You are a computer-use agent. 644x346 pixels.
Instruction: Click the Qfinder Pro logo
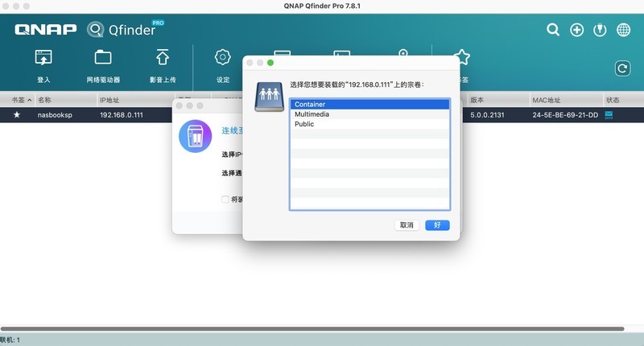126,29
